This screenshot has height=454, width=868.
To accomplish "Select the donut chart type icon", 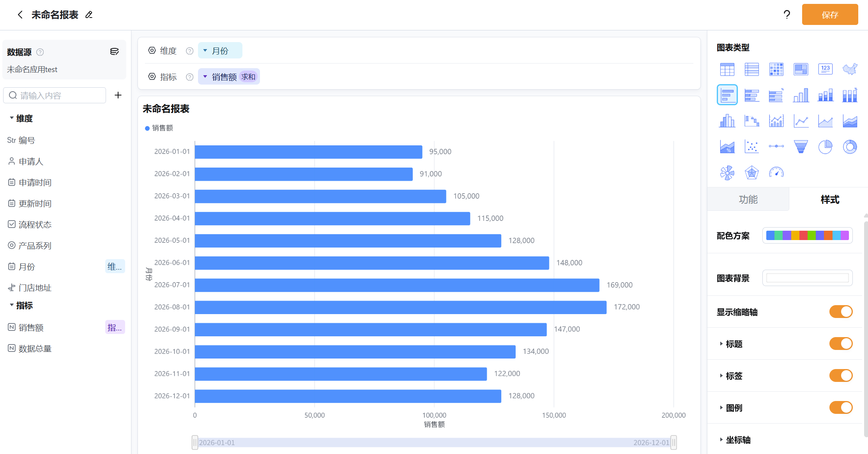I will (850, 147).
